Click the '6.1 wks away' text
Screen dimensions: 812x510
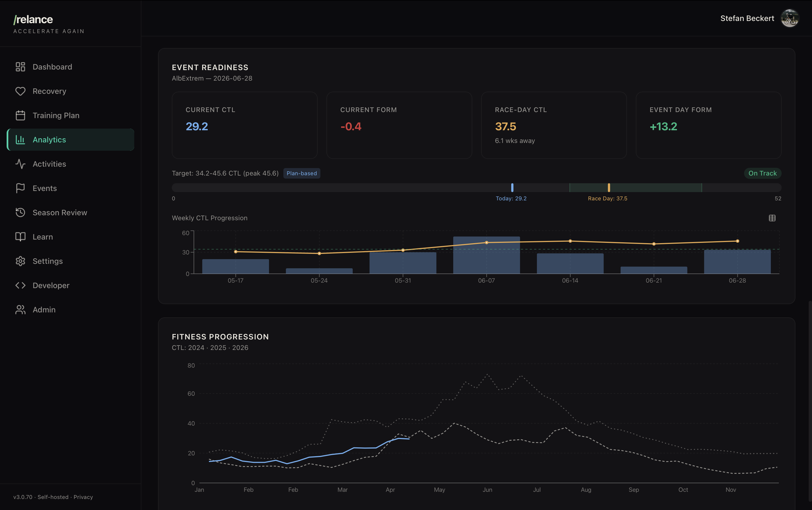click(515, 140)
